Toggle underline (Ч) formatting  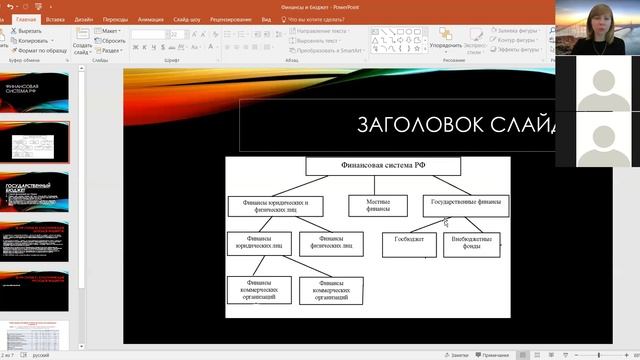click(x=153, y=47)
